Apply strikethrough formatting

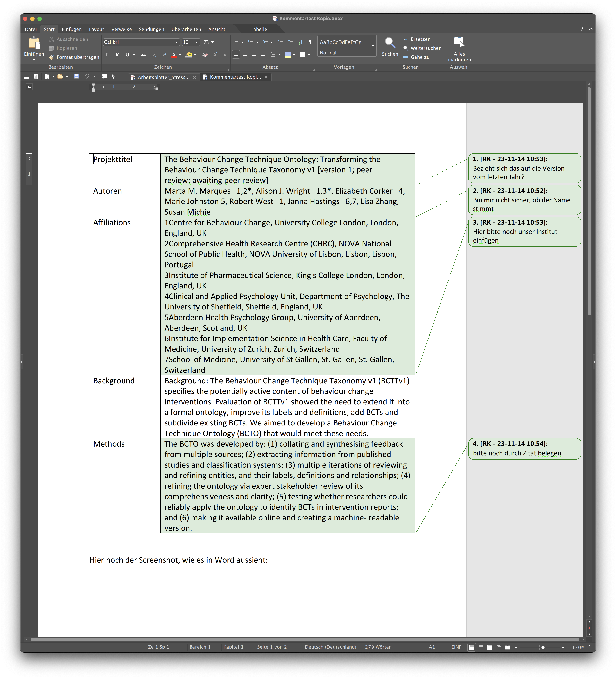tap(143, 55)
